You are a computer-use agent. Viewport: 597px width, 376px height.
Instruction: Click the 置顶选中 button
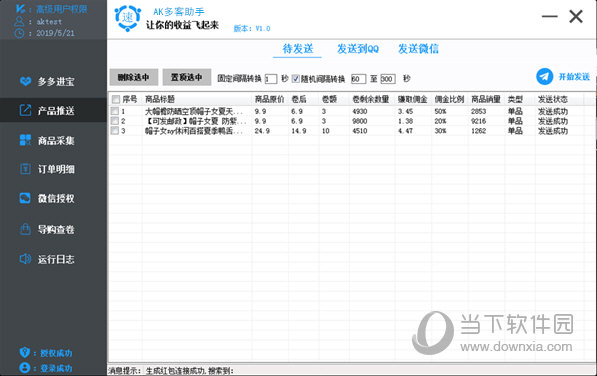[187, 77]
